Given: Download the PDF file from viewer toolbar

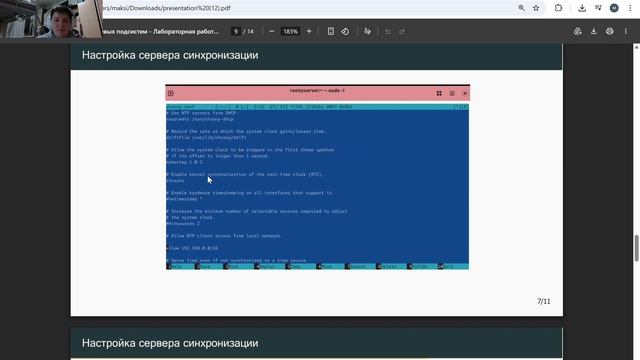Looking at the screenshot, I should 594,31.
